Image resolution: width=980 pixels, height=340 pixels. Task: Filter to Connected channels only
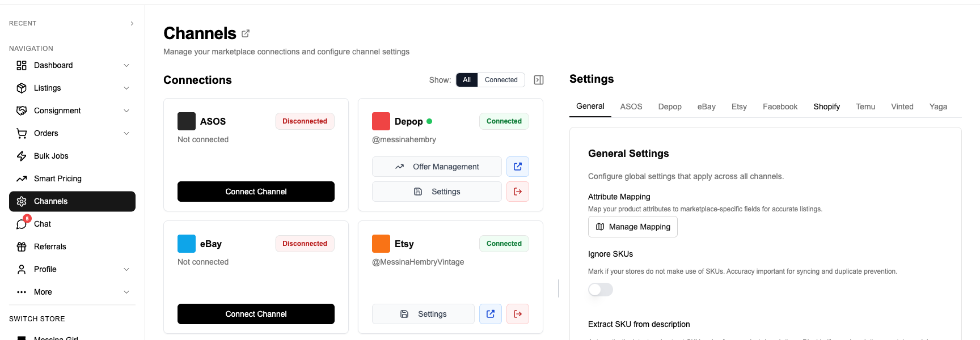[x=501, y=80]
